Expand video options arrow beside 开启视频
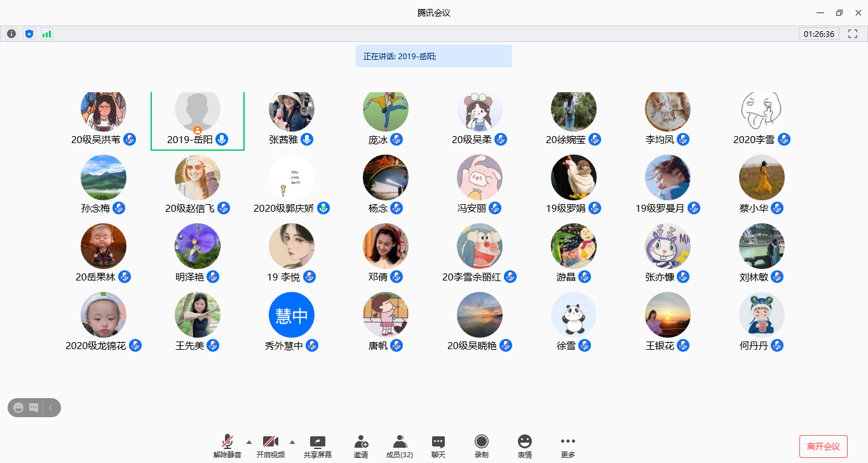This screenshot has height=463, width=868. tap(292, 442)
